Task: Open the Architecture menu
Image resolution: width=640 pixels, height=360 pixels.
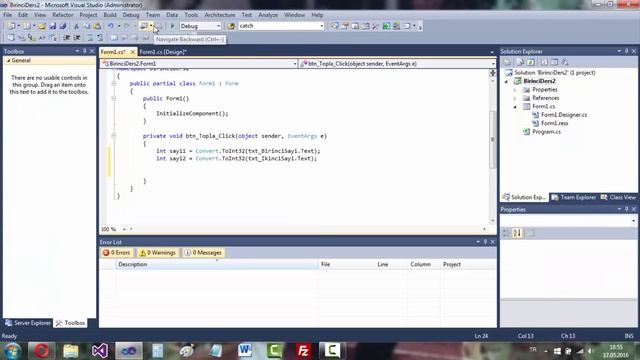Action: (220, 15)
